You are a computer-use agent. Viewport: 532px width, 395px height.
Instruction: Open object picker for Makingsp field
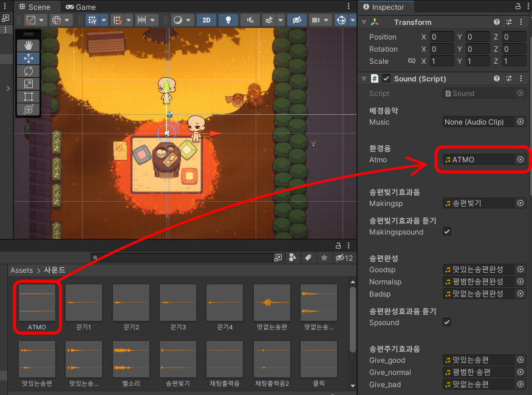(x=520, y=203)
